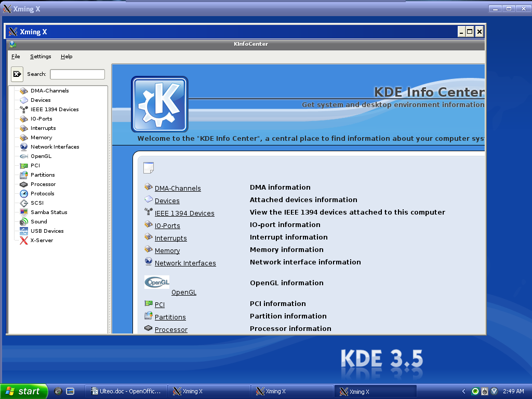The image size is (532, 399).
Task: Open the File menu
Action: point(16,56)
